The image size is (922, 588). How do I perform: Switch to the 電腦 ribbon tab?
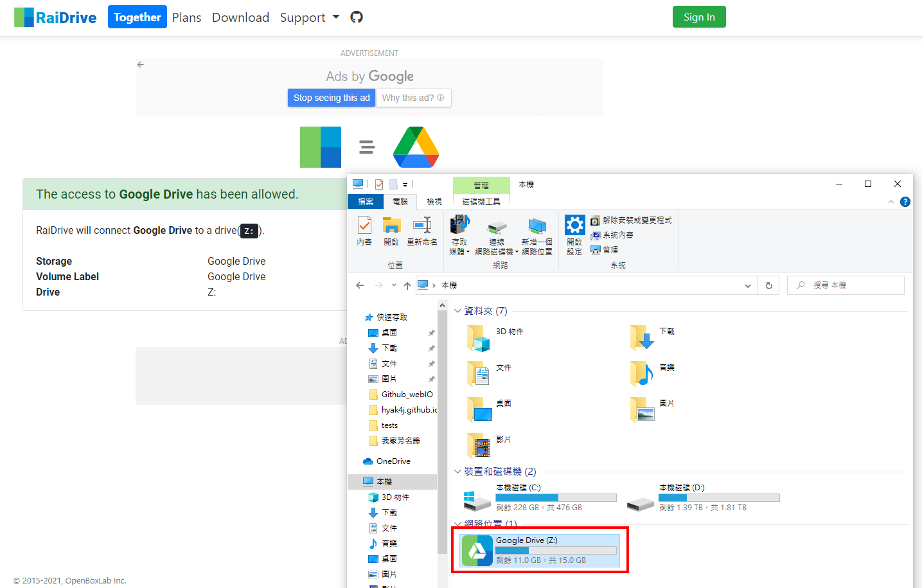click(x=400, y=202)
